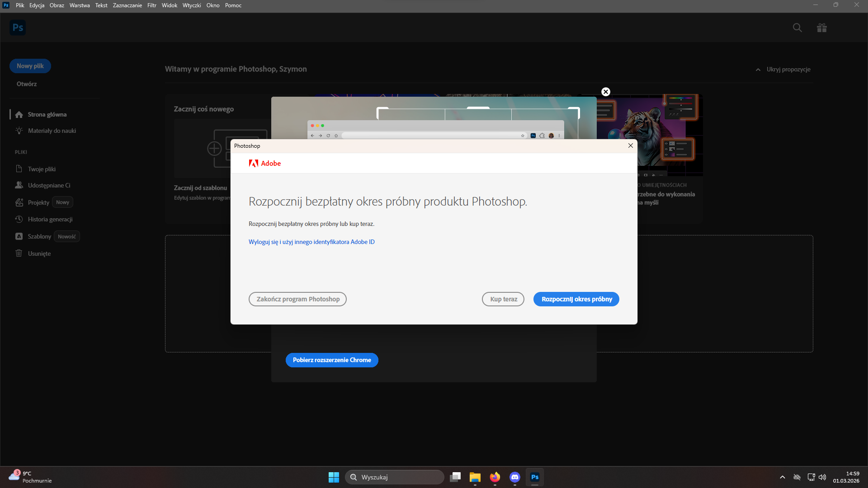
Task: Click the Twoje pliki document icon
Action: [19, 169]
